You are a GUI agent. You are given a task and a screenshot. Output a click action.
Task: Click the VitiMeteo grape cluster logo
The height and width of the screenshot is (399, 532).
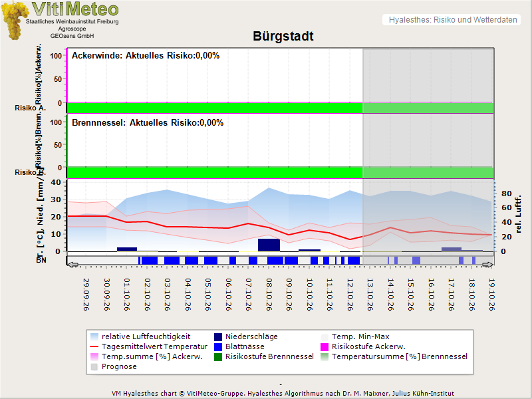coord(14,20)
